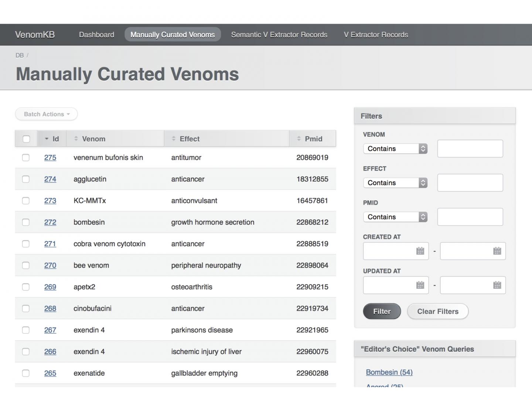Open the Effect Contains filter dropdown
Viewport: 532px width, 411px height.
pos(395,183)
